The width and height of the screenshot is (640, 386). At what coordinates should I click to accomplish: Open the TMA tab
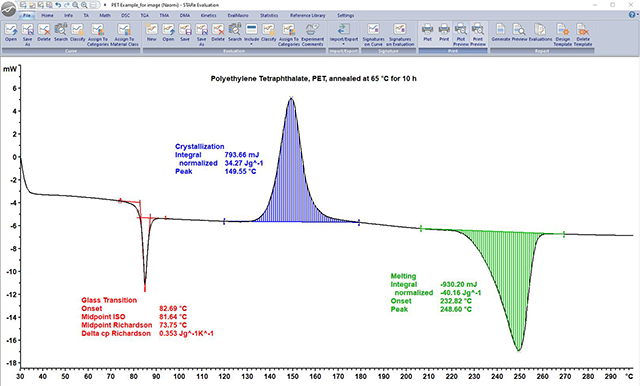click(164, 16)
